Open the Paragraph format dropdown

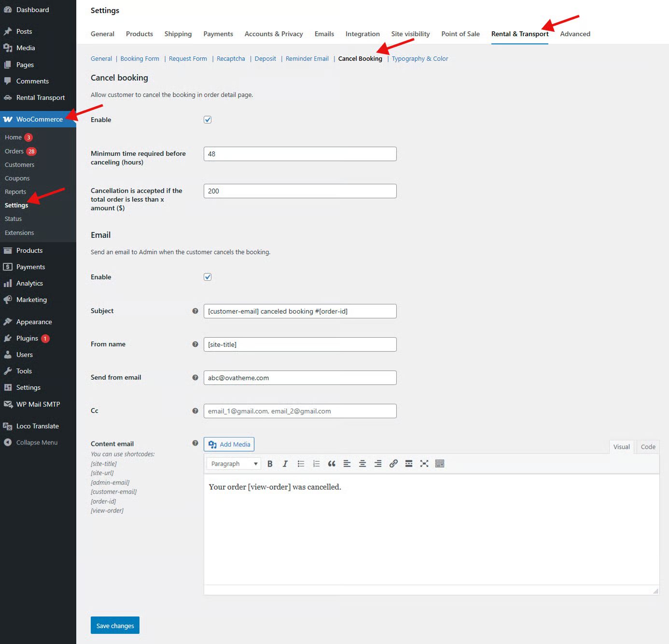[x=234, y=464]
